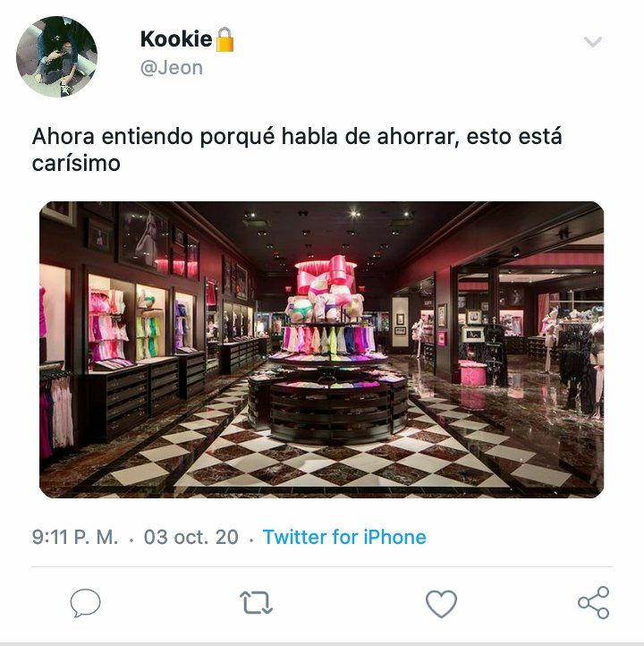
Task: Select the tweet text starting 'Ahora entiendo'
Action: coord(296,149)
